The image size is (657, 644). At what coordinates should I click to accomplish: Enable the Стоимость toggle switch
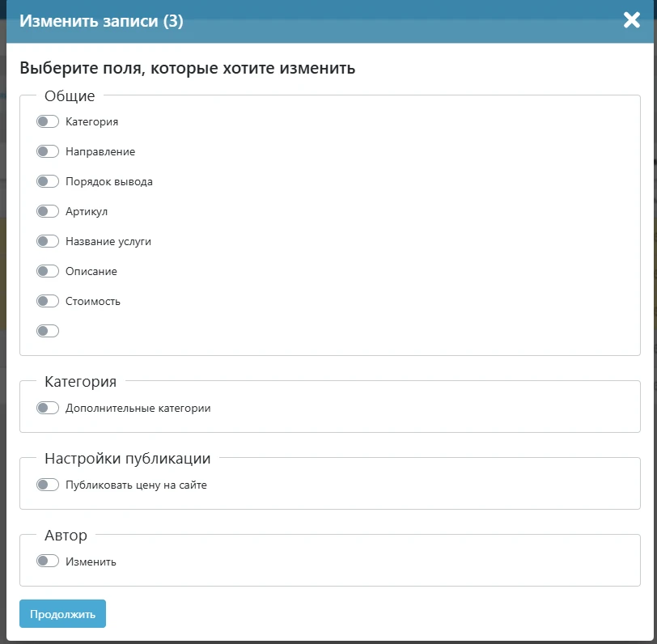pos(48,301)
